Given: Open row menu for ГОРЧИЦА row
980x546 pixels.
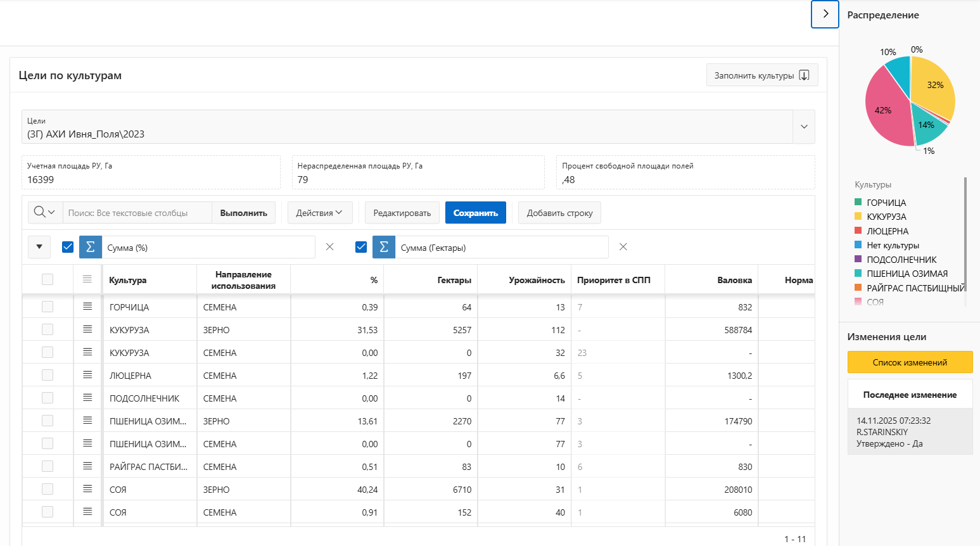Looking at the screenshot, I should coord(87,307).
